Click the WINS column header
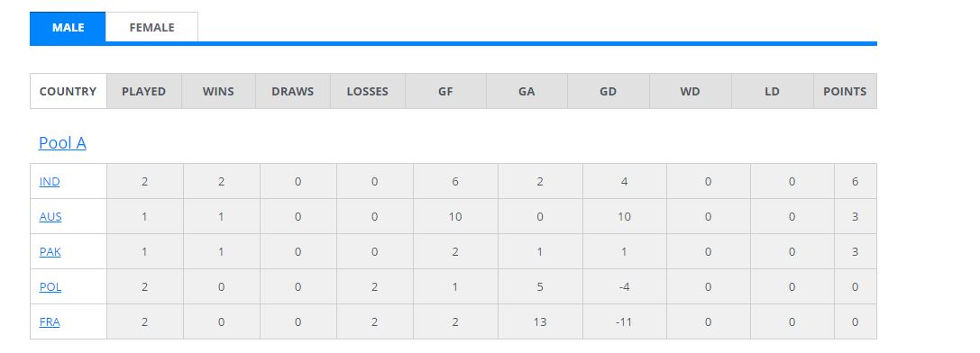The image size is (980, 353). coord(218,91)
